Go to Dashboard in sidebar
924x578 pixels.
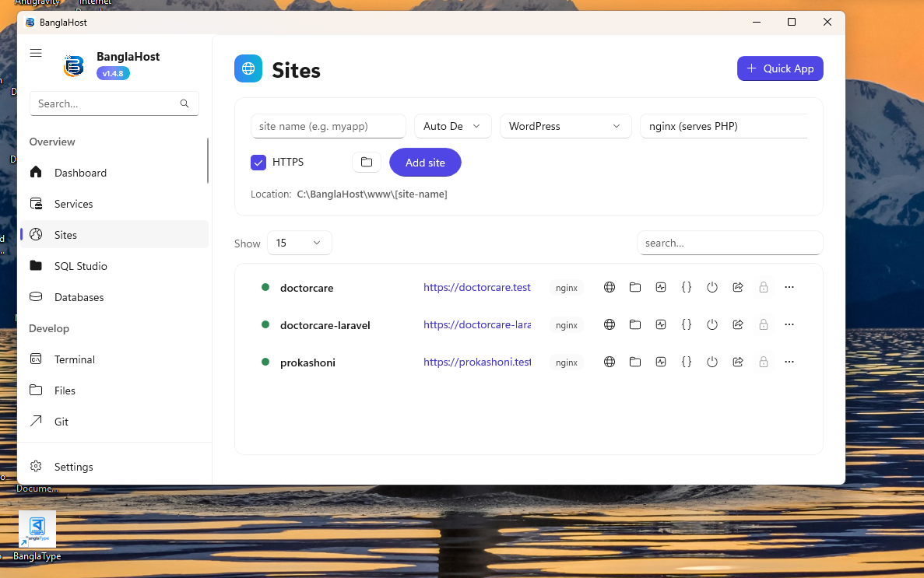coord(114,173)
